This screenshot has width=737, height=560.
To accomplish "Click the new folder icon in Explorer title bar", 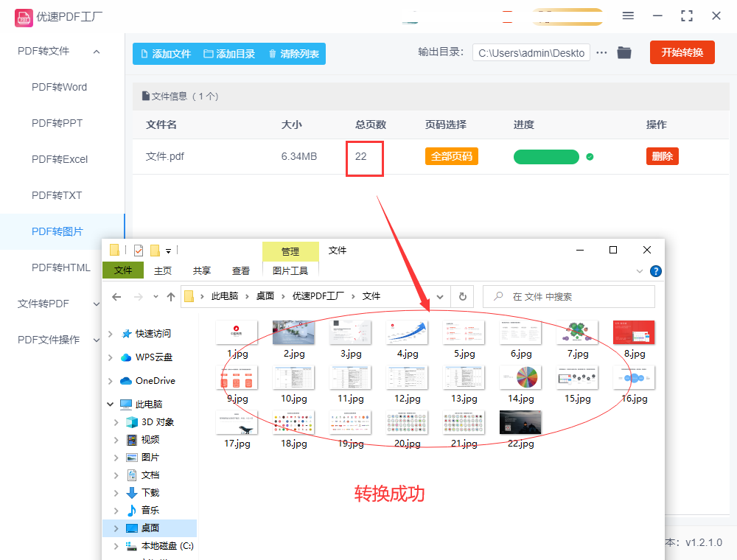I will click(x=155, y=251).
